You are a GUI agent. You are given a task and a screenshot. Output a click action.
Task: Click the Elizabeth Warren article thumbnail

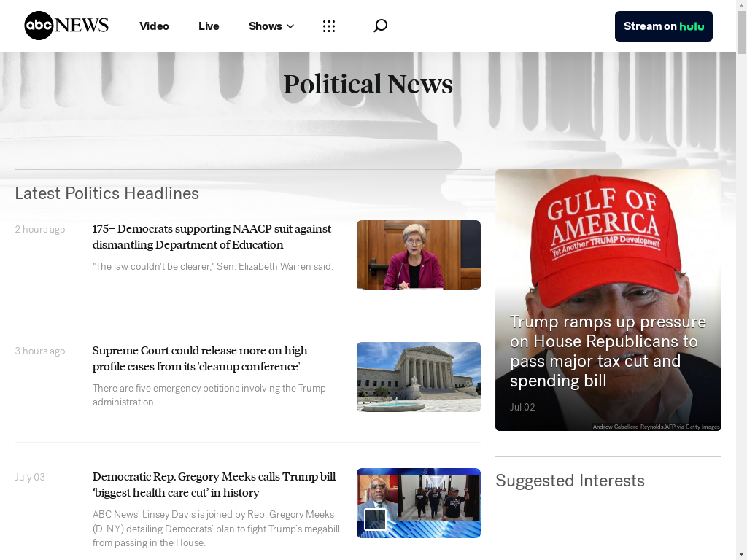[x=419, y=255]
